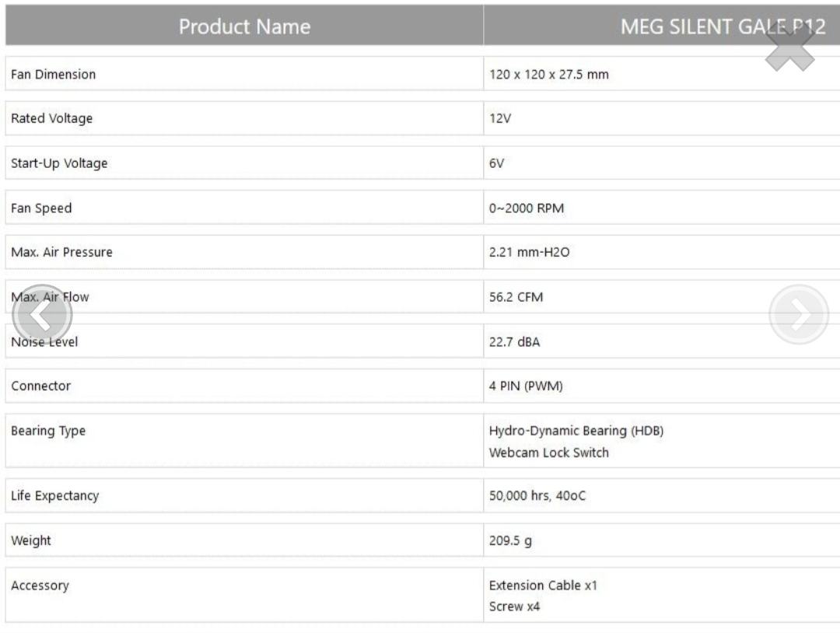Screen dimensions: 840x633
Task: Click the MEG SILENT GALE P12 header
Action: 722,26
